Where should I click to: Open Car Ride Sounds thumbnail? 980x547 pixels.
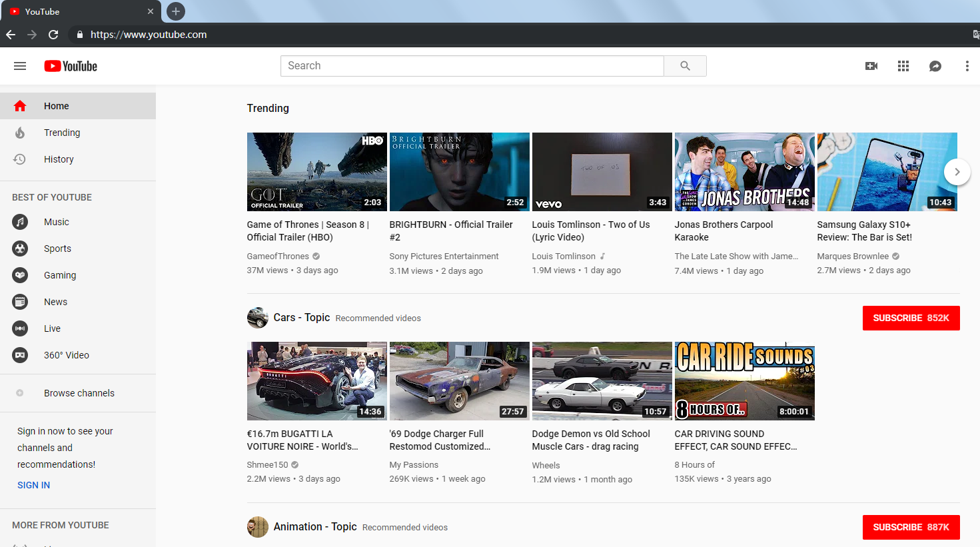[745, 381]
